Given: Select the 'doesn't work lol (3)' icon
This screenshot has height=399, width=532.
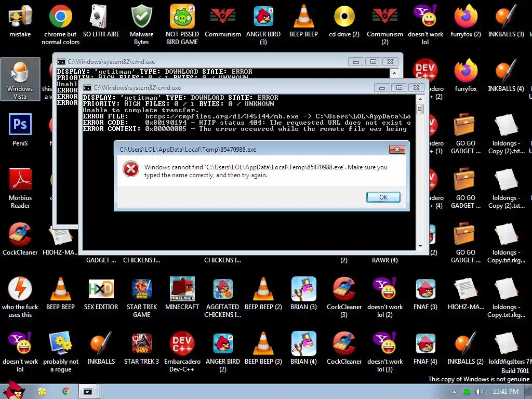Looking at the screenshot, I should 385,352.
